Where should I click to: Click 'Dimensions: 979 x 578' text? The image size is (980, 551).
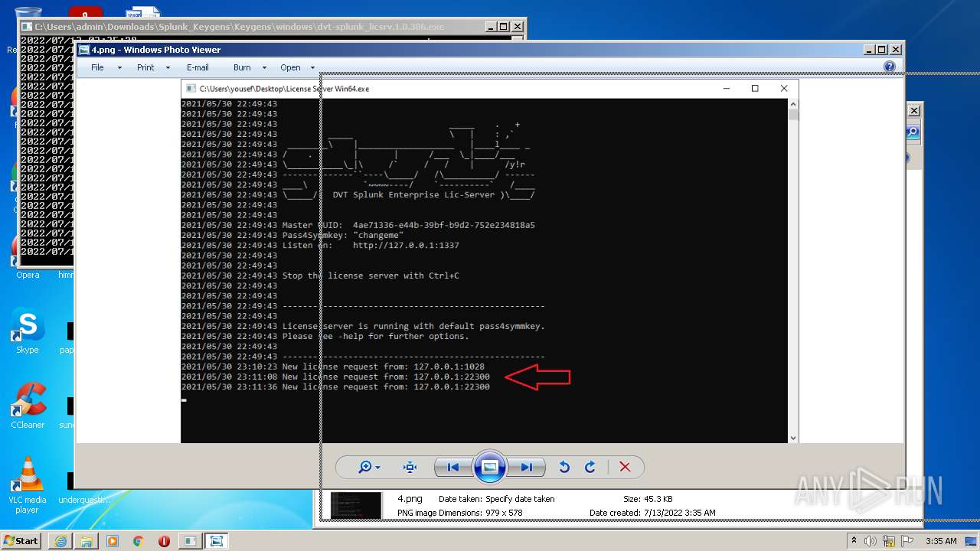tap(480, 513)
